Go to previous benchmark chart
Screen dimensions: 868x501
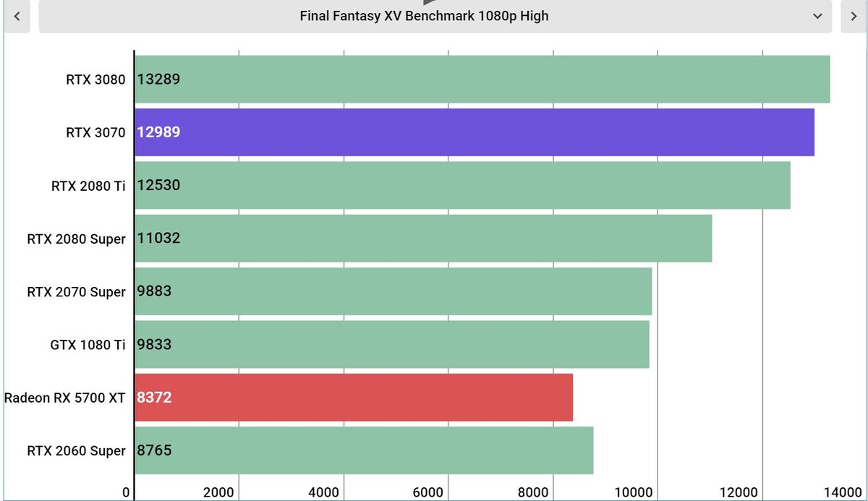(17, 16)
